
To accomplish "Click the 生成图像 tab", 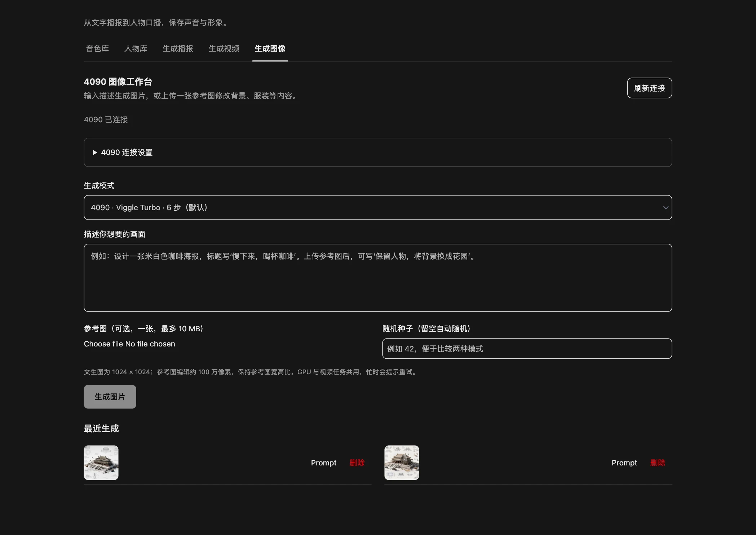I will tap(270, 49).
